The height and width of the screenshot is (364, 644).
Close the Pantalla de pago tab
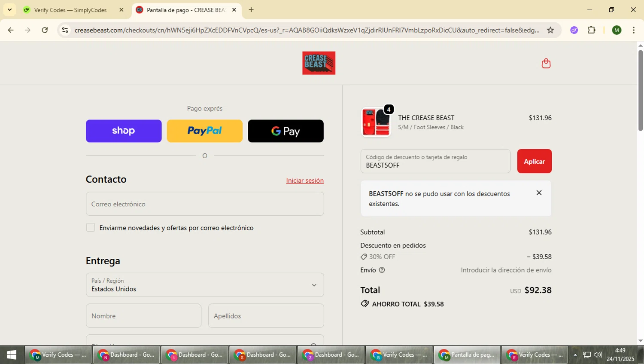(234, 10)
